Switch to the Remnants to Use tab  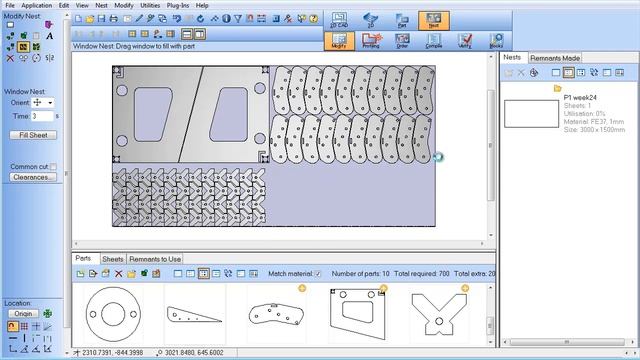click(x=155, y=259)
